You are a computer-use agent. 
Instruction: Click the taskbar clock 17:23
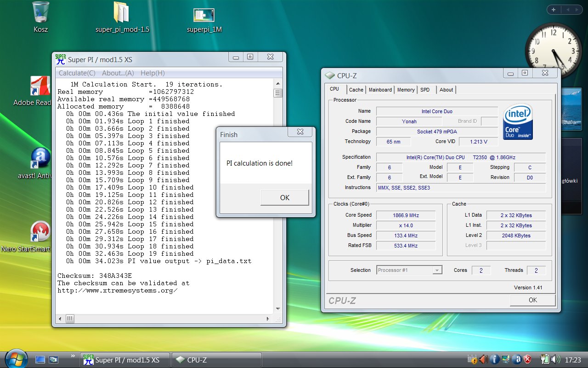(x=573, y=360)
